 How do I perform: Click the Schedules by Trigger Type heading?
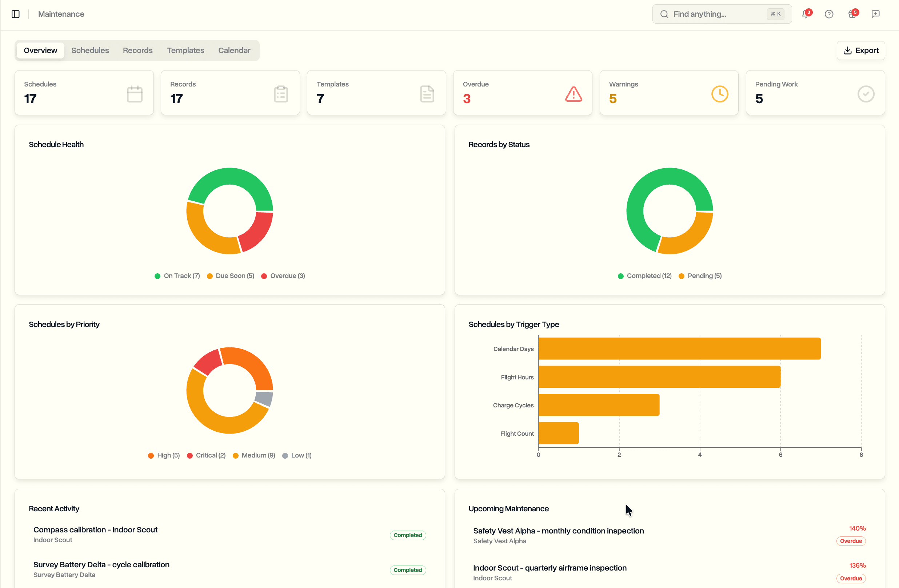click(514, 324)
